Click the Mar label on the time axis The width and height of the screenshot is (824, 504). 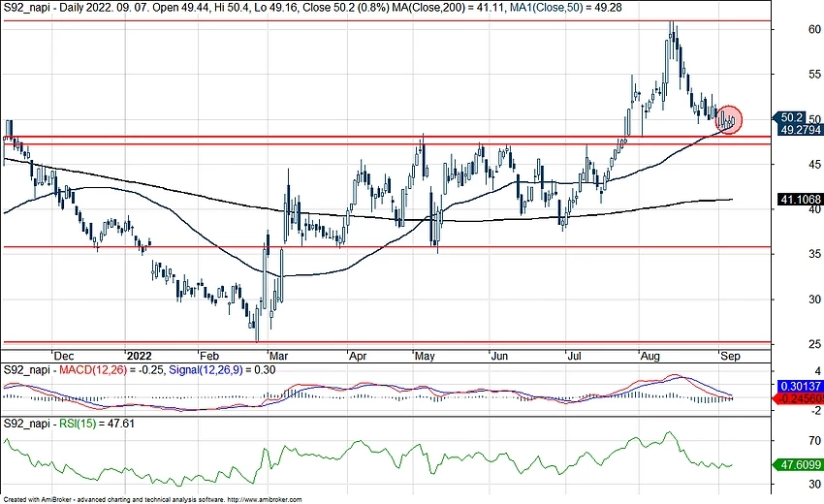[279, 355]
